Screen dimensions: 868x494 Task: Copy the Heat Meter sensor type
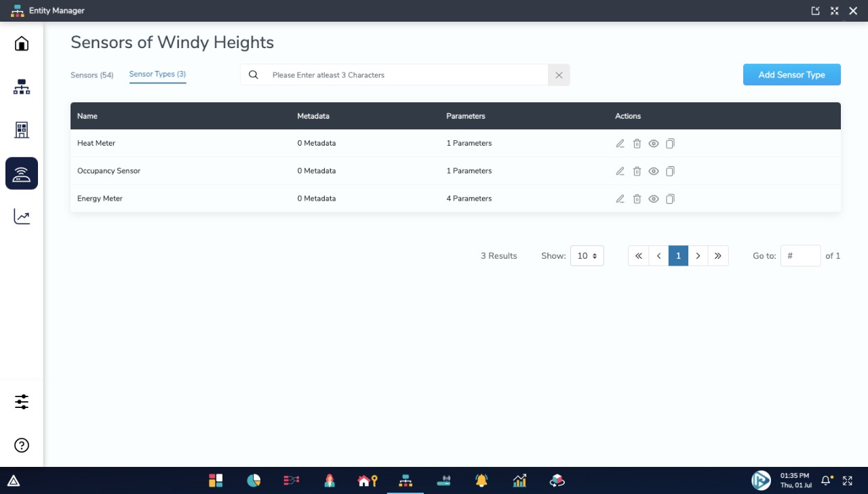[x=670, y=144]
